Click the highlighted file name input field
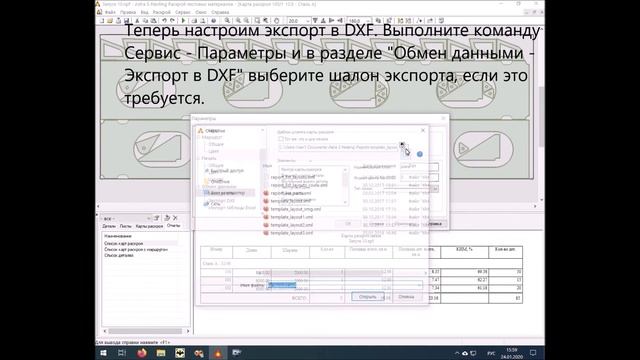Viewport: 640px width, 360px height. 344,285
